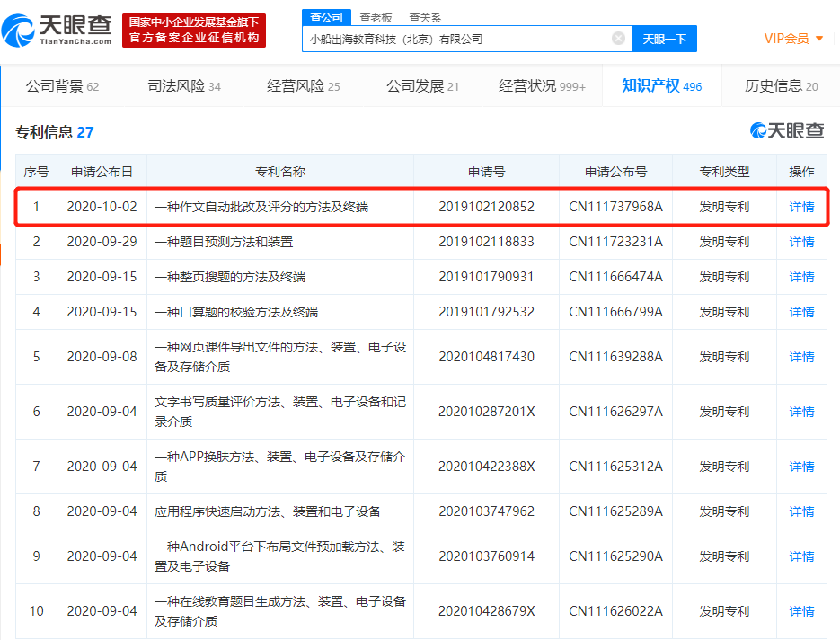Image resolution: width=840 pixels, height=640 pixels.
Task: Select the 文字书写质量评价方法 patent name
Action: [x=280, y=412]
